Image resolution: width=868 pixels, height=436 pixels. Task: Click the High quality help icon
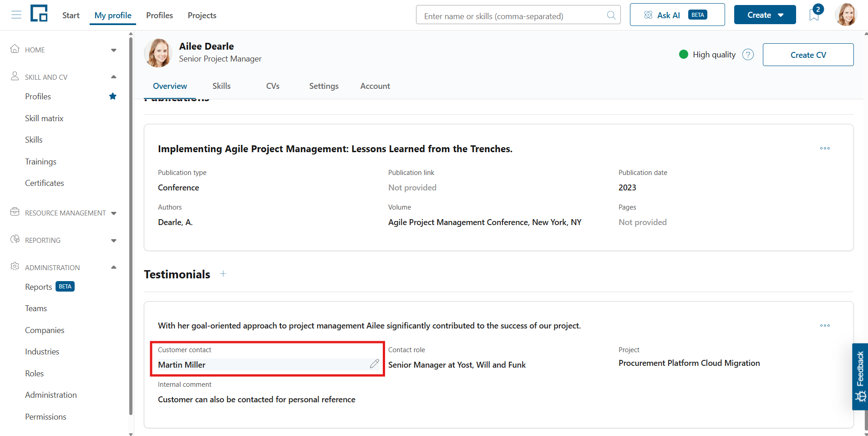point(748,55)
